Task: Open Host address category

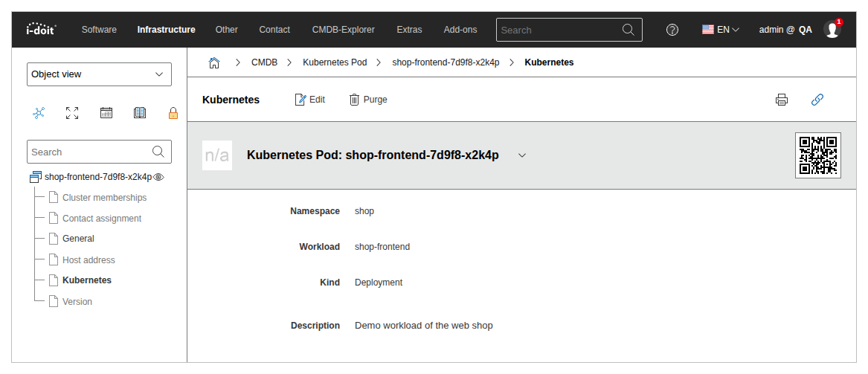Action: tap(89, 260)
